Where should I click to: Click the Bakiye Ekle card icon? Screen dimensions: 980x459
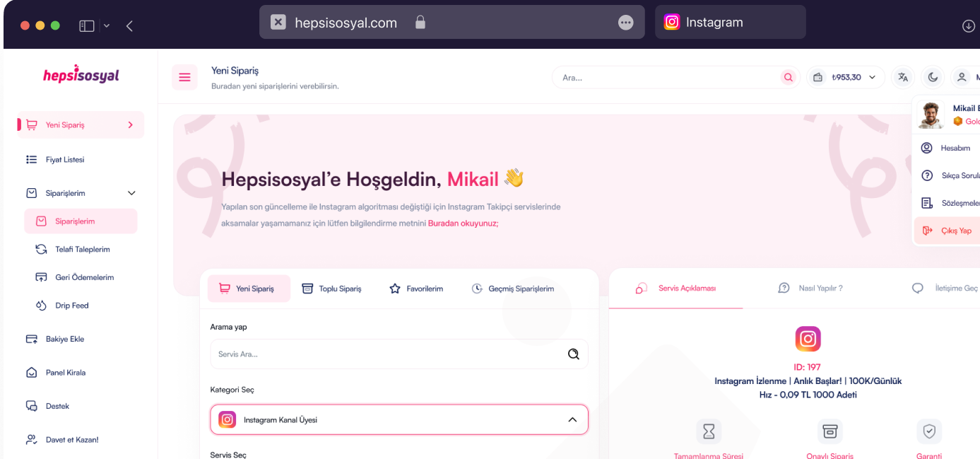[31, 339]
